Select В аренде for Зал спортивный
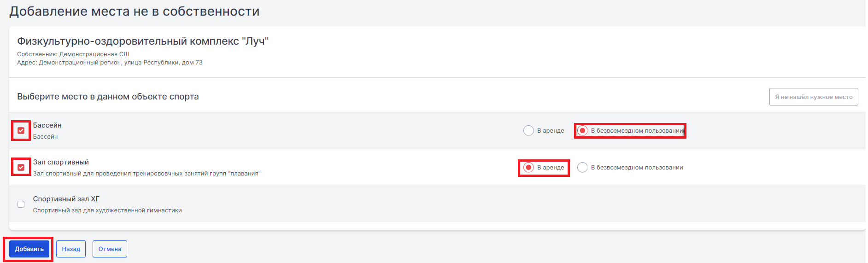868x263 pixels. coord(528,168)
